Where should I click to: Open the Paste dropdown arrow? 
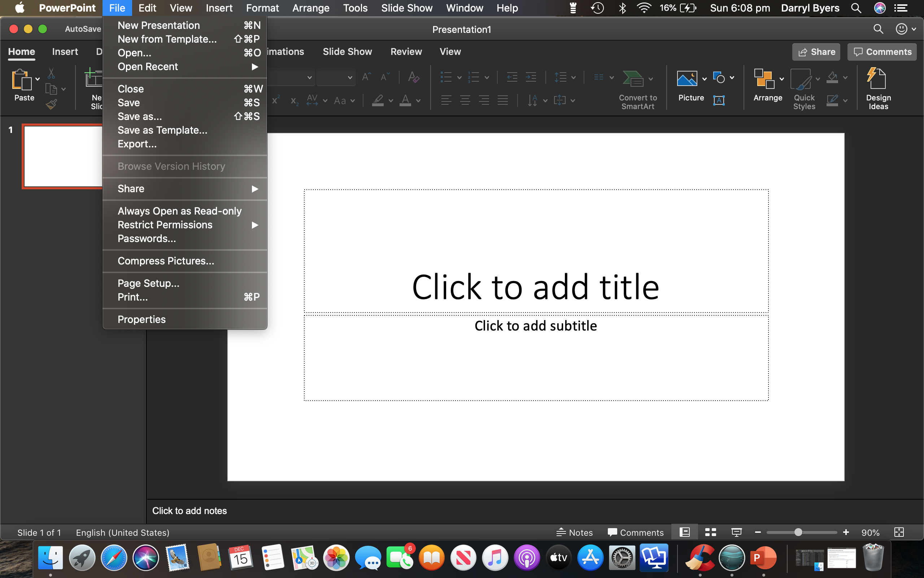[x=38, y=79]
